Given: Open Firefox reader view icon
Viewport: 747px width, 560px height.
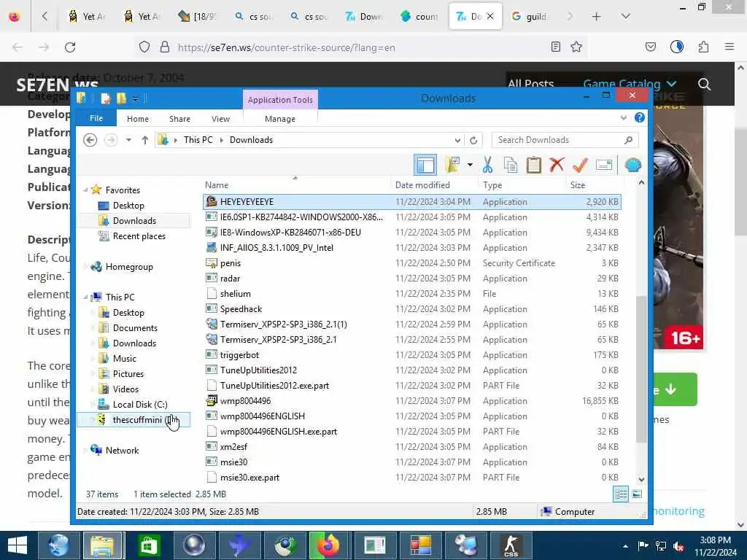Looking at the screenshot, I should tap(555, 47).
